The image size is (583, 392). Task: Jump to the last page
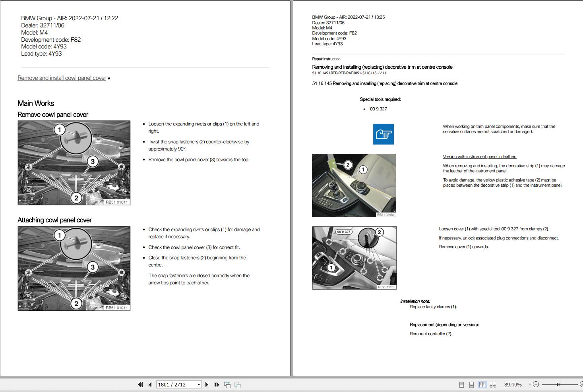217,384
